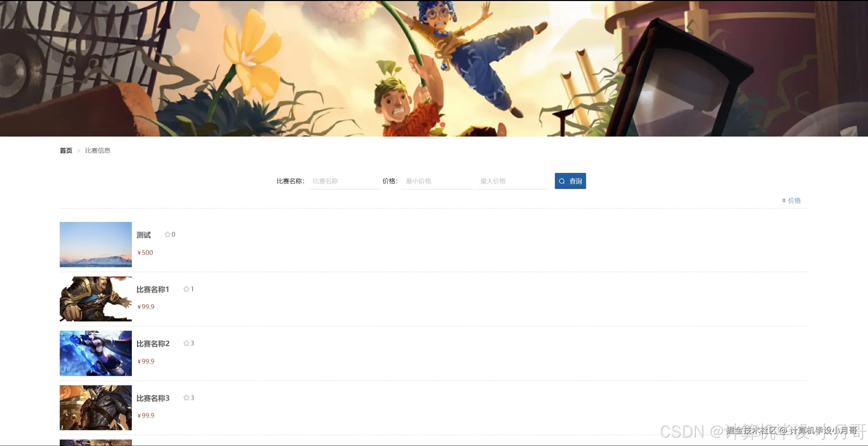Click the banner carousel image

pyautogui.click(x=434, y=68)
